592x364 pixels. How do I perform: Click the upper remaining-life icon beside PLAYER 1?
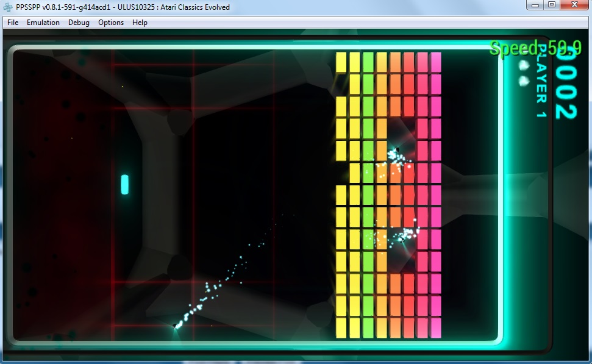click(523, 65)
